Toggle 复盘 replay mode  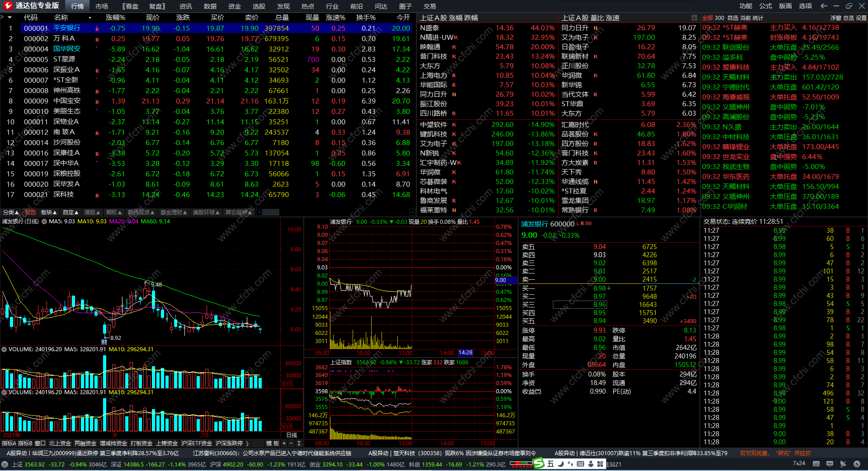157,6
